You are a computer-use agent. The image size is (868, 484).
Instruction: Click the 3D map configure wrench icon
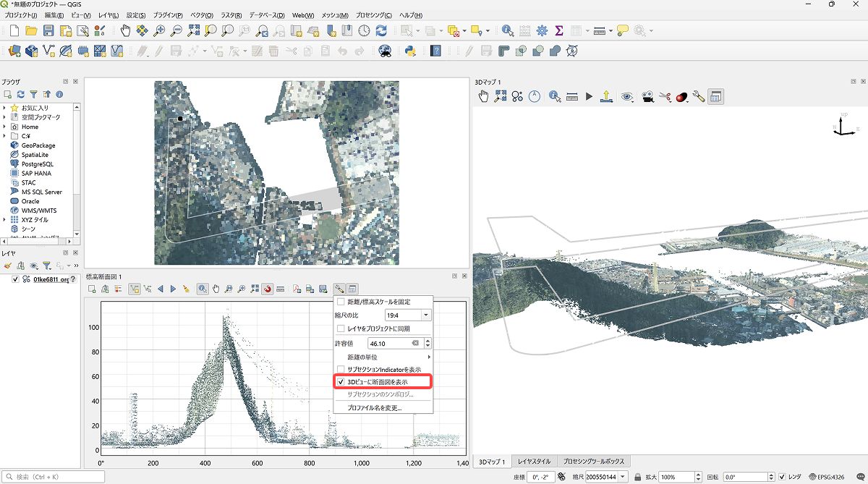click(x=699, y=95)
